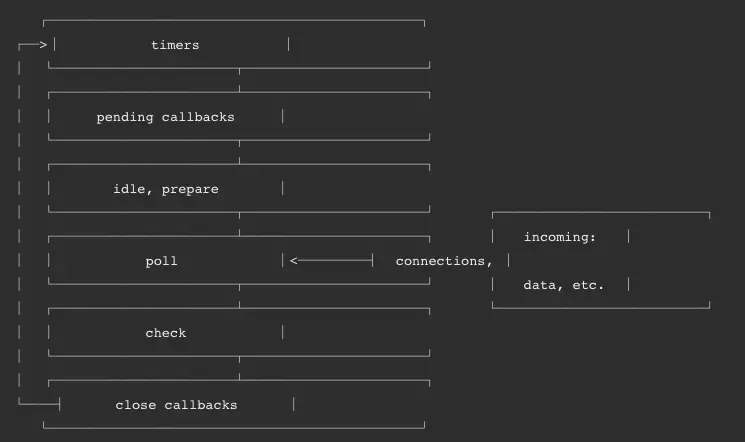
Task: Click the connector between idle and poll
Action: click(239, 224)
